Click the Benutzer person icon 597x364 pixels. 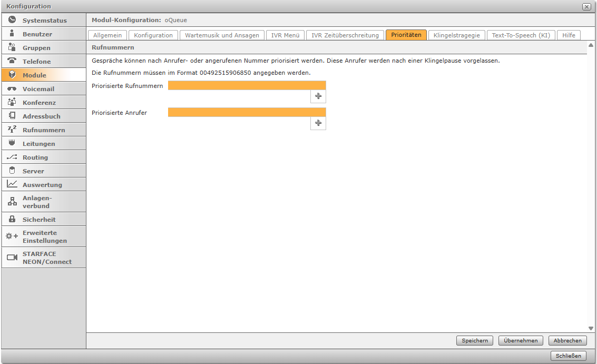(12, 34)
